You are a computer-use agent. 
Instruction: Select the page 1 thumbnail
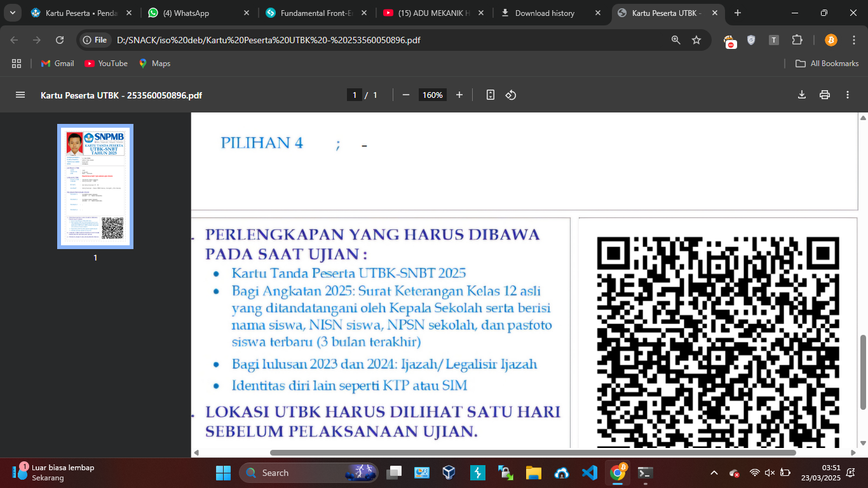pyautogui.click(x=95, y=186)
